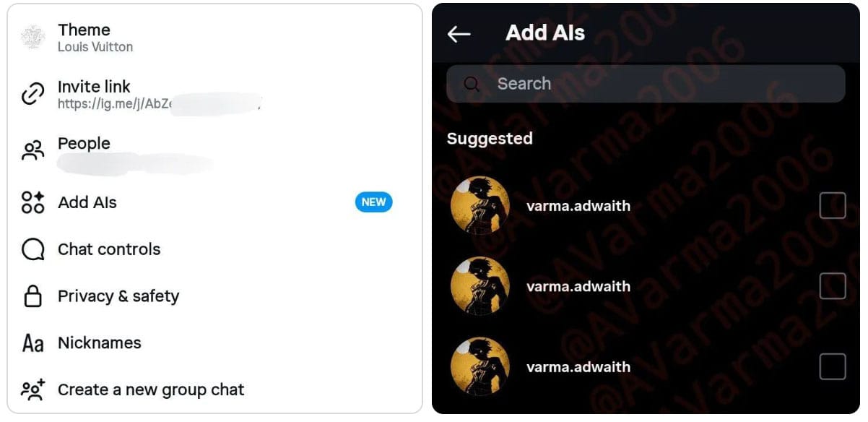This screenshot has height=422, width=868.
Task: Click the back arrow beside Add AIs
Action: point(459,34)
